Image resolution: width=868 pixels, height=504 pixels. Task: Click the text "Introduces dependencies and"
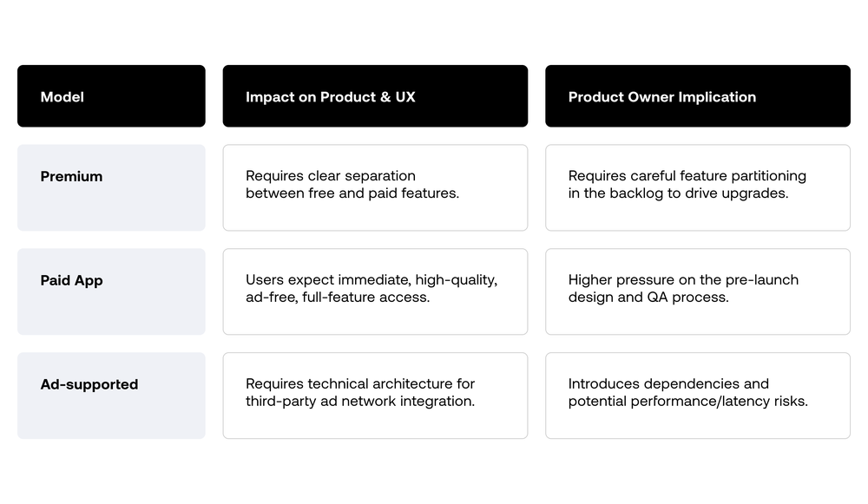click(x=668, y=384)
